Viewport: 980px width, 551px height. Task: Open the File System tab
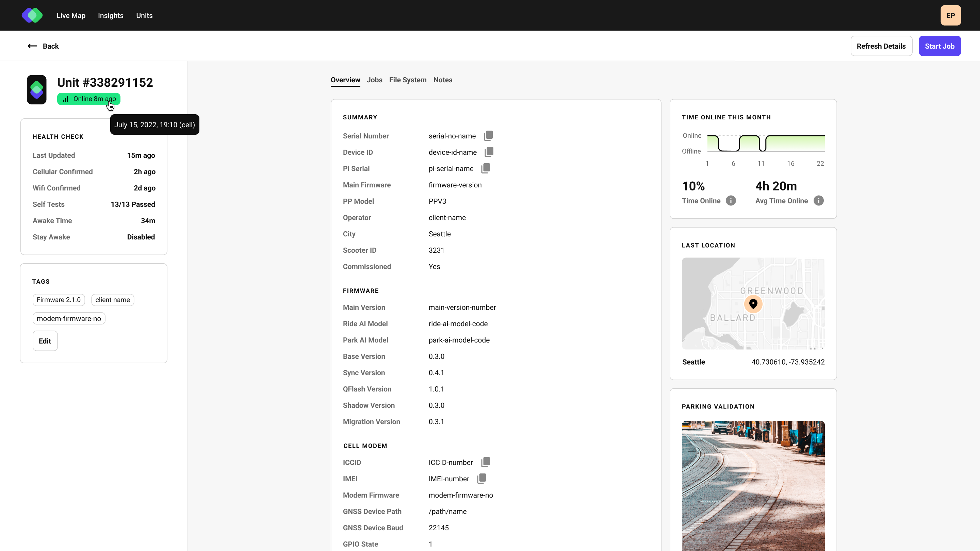pos(408,80)
